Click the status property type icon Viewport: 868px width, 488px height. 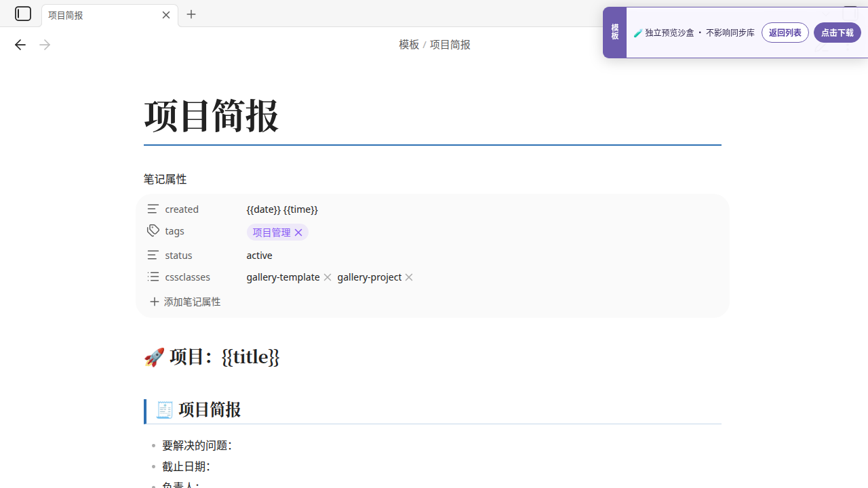click(153, 255)
